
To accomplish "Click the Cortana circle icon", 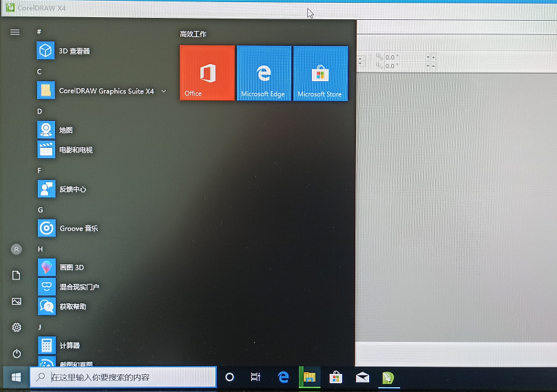I will point(230,377).
